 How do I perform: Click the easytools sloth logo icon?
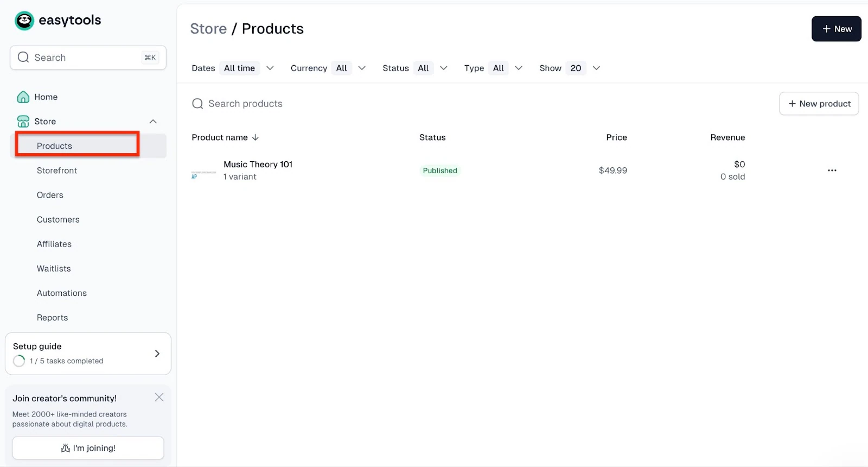tap(24, 21)
